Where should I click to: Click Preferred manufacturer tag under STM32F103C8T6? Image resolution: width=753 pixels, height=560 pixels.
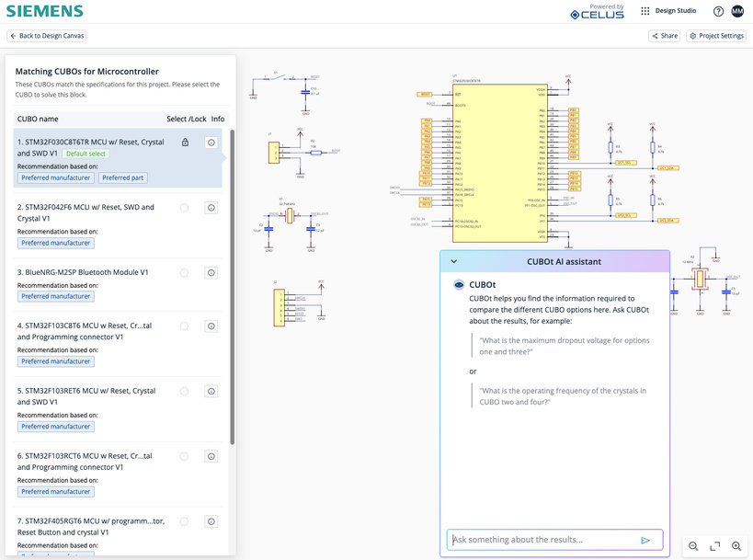56,361
